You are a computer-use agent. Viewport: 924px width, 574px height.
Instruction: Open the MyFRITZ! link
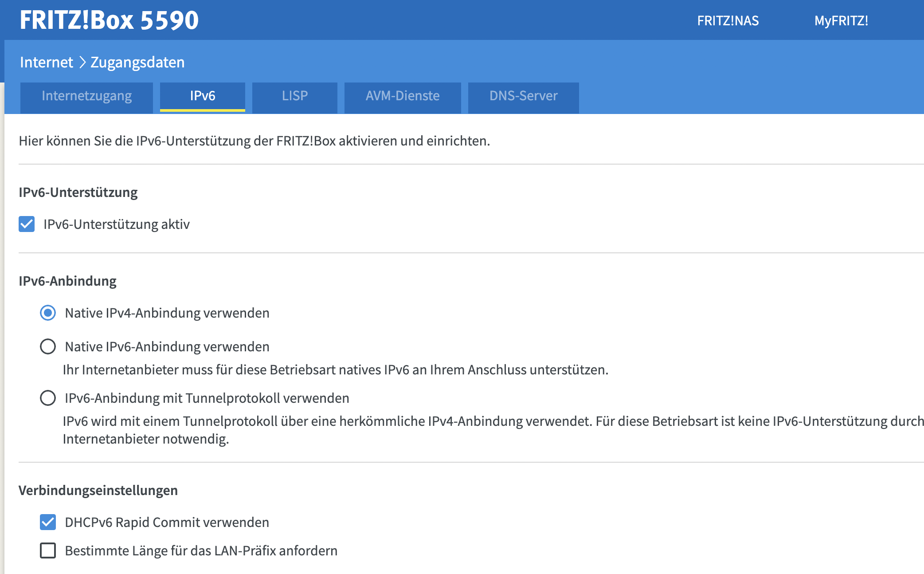tap(841, 20)
